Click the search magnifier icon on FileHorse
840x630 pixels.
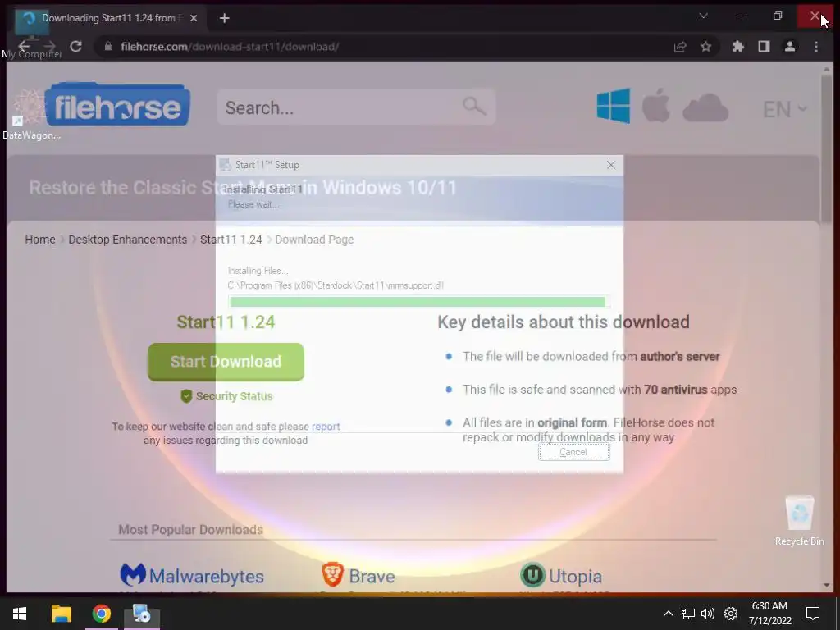tap(474, 106)
